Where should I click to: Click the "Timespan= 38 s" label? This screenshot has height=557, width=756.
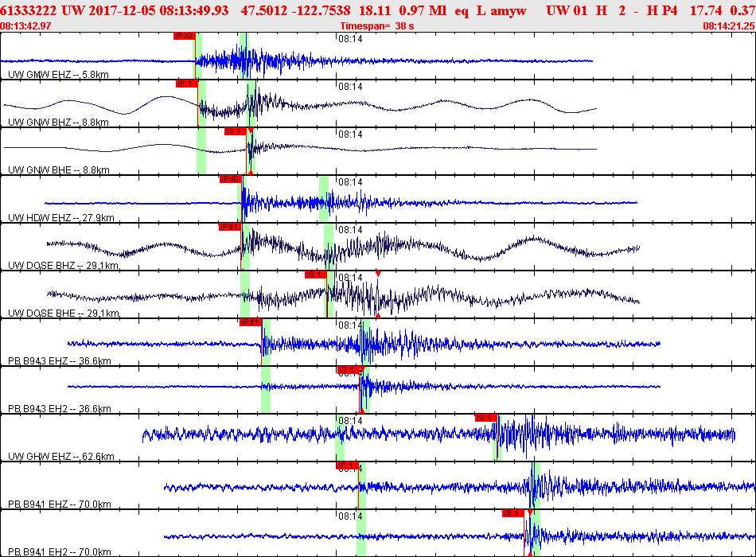tap(377, 26)
